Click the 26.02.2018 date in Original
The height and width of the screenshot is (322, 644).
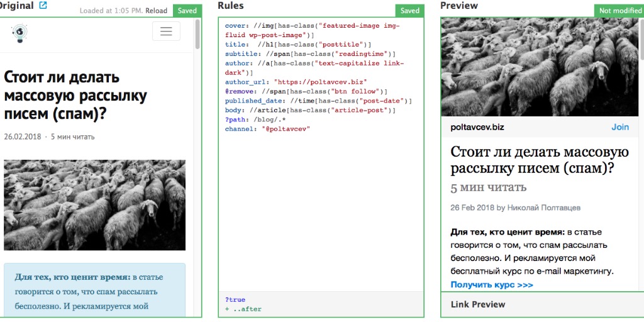pos(23,136)
